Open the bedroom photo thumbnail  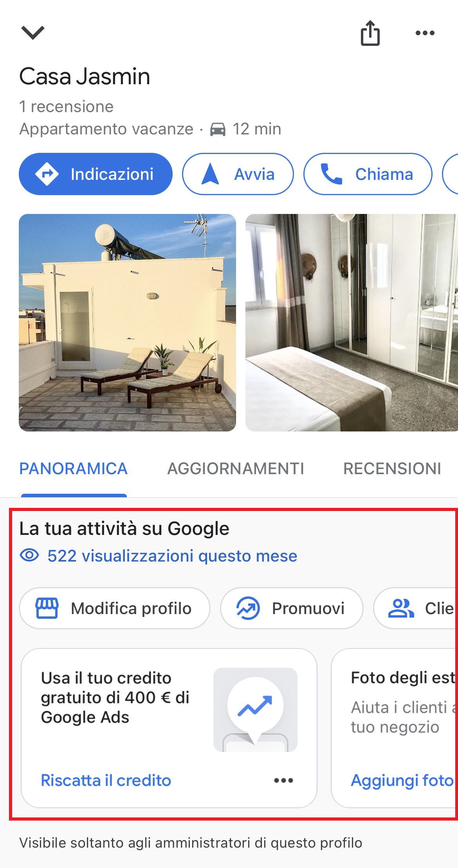coord(352,323)
